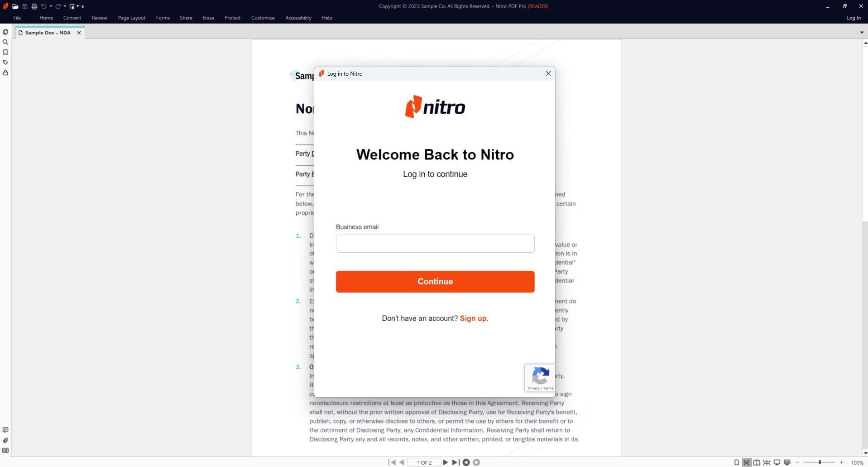Click the vertical scrollbar down arrow
The image size is (868, 467).
(x=865, y=453)
